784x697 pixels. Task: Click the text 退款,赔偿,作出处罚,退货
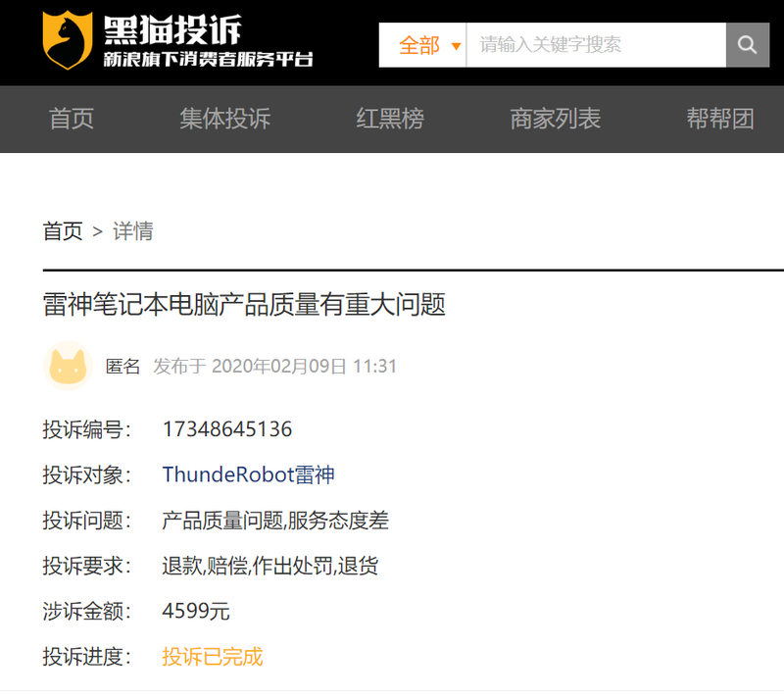click(x=270, y=566)
